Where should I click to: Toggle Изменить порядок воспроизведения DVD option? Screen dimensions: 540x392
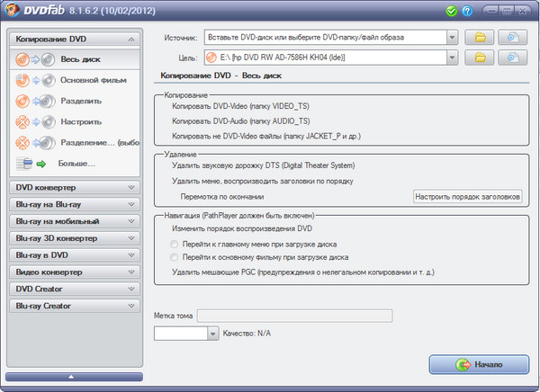pyautogui.click(x=242, y=228)
